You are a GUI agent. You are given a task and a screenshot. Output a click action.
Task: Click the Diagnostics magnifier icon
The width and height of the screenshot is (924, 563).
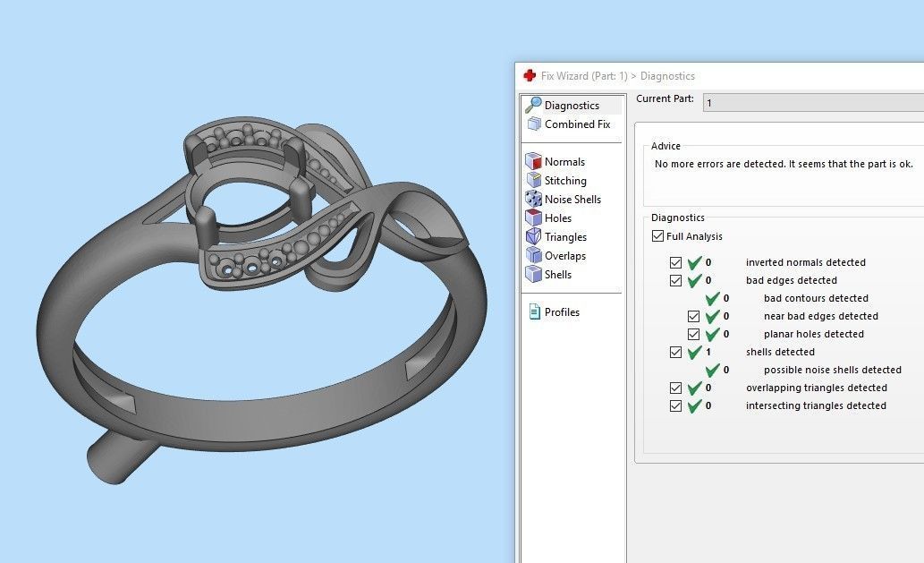[x=533, y=105]
